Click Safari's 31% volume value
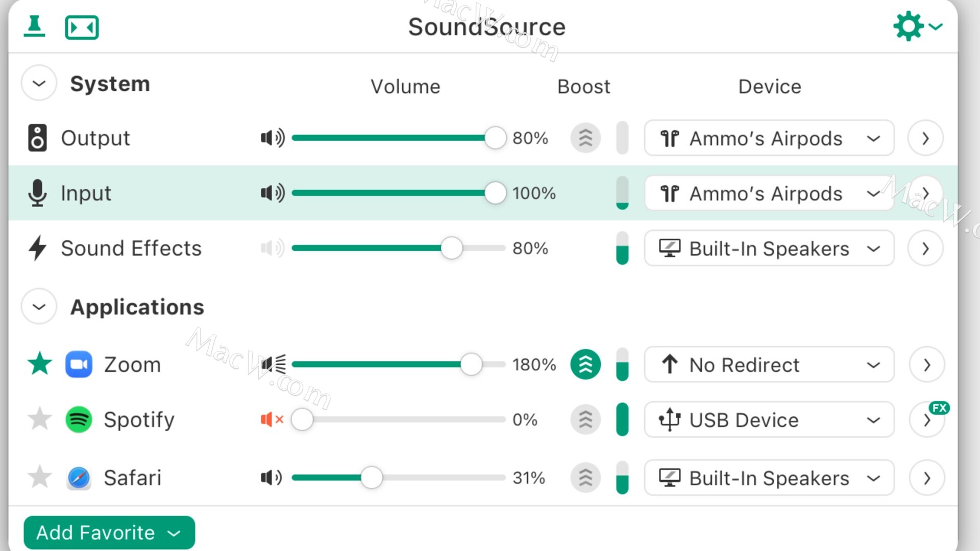980x551 pixels. pos(529,478)
